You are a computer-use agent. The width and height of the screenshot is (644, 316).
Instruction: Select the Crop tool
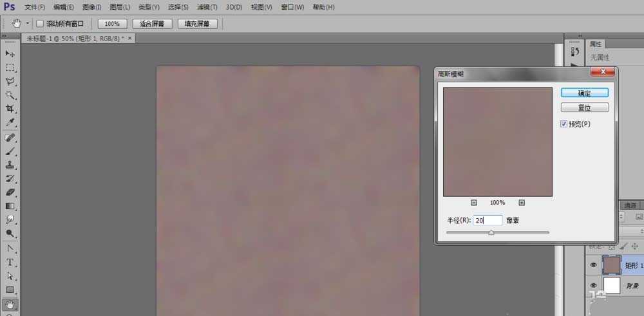coord(10,109)
